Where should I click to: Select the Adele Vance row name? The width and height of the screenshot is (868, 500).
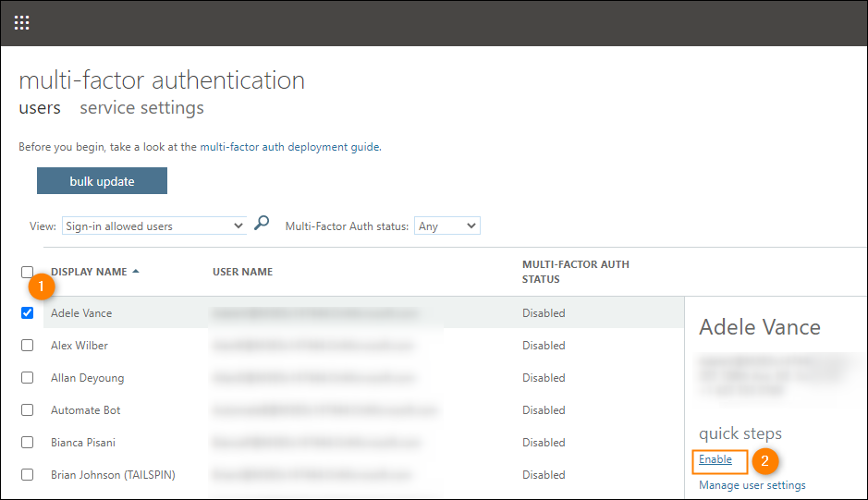pos(81,312)
